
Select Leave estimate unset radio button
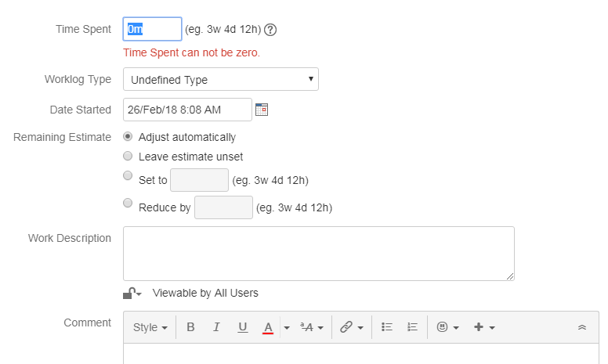[128, 156]
